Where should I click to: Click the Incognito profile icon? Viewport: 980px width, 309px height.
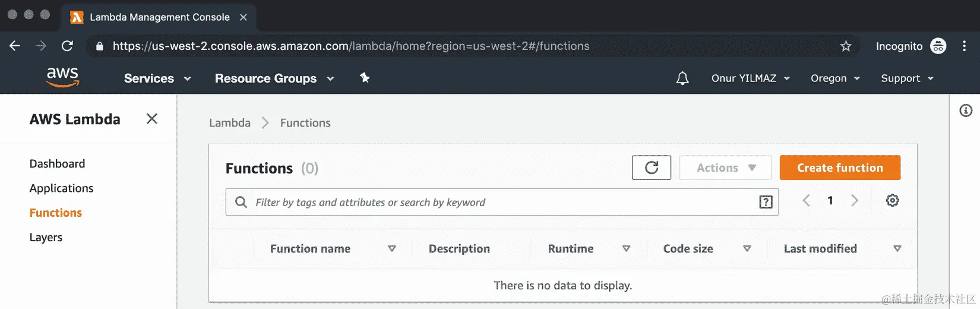[x=938, y=46]
